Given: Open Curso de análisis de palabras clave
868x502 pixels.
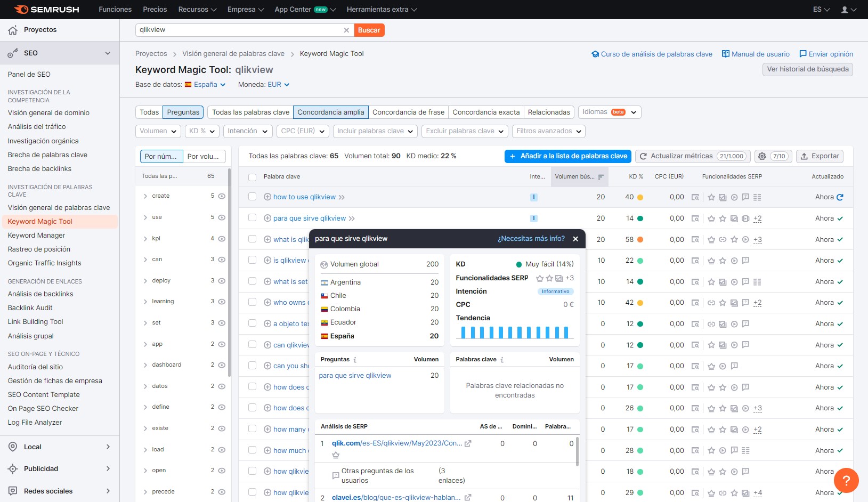Looking at the screenshot, I should [652, 54].
